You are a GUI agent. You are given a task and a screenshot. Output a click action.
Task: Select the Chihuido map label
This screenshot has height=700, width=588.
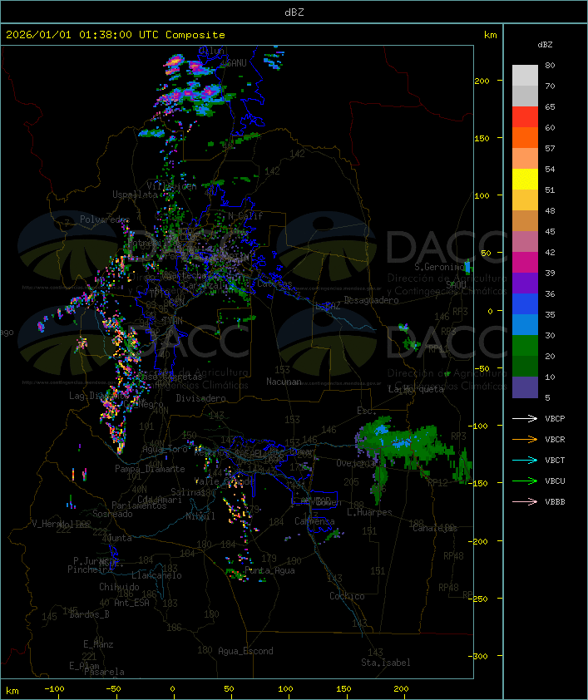click(119, 587)
